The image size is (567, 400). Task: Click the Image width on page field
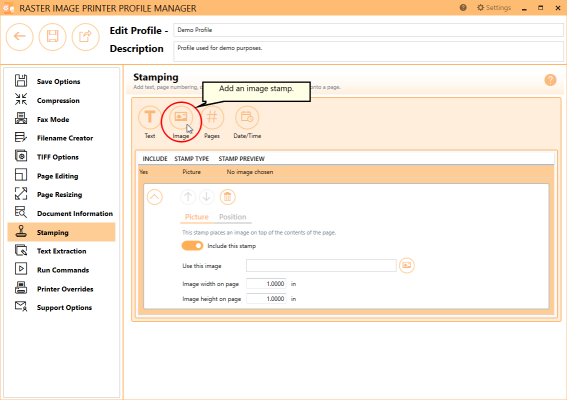tap(266, 284)
